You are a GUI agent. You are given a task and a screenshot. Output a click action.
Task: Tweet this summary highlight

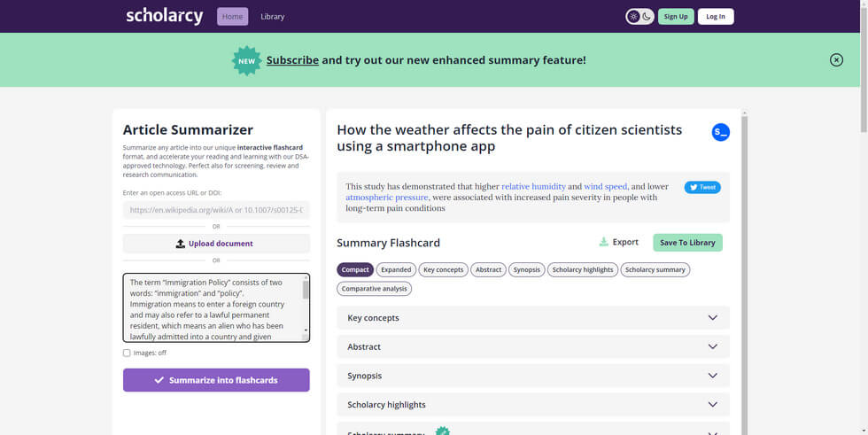pos(702,187)
